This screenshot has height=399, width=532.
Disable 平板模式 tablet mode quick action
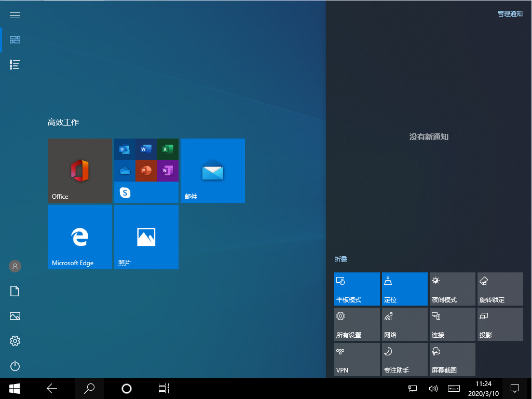[x=357, y=289]
